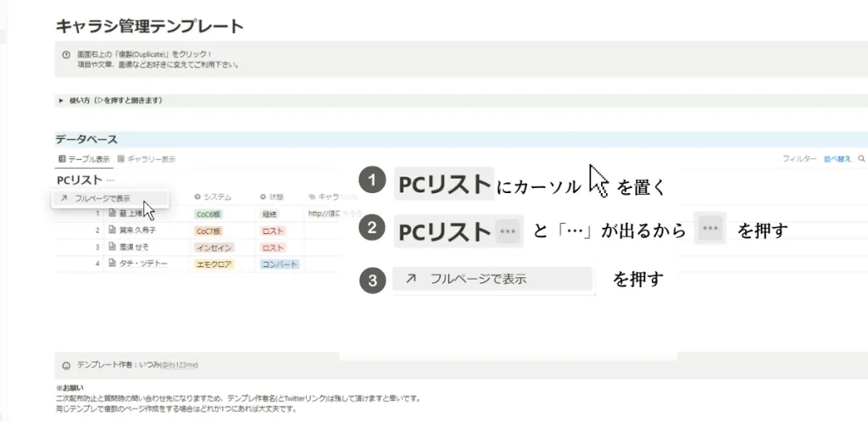This screenshot has height=421, width=868.
Task: Click the page icon beside 薬須 せそ
Action: 113,247
